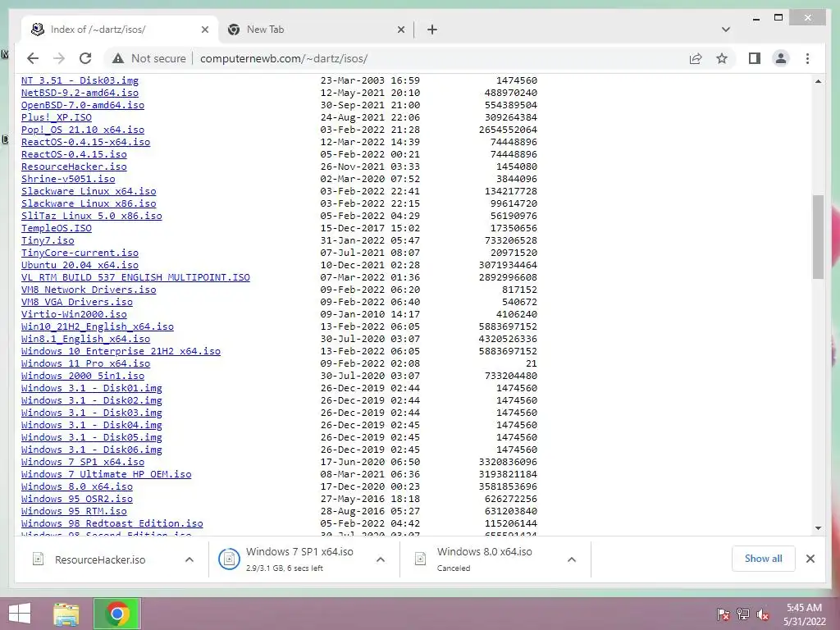
Task: Close the downloads bar
Action: [x=810, y=559]
